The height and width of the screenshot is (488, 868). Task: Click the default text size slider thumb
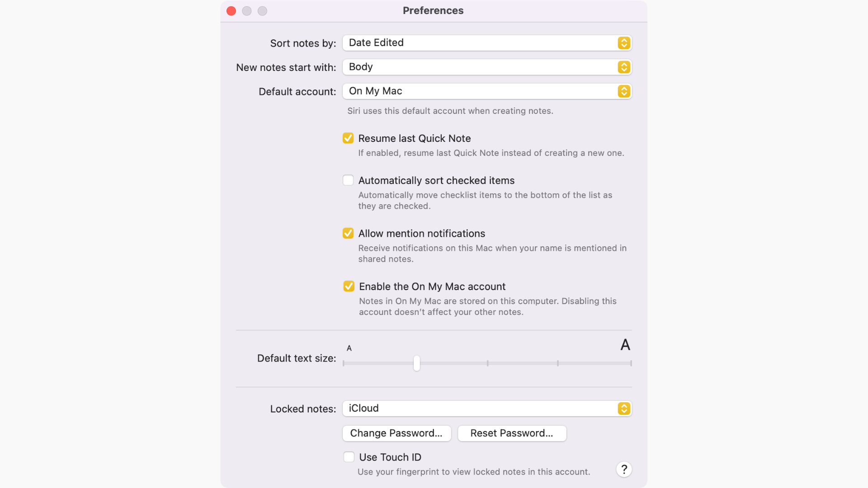point(416,363)
